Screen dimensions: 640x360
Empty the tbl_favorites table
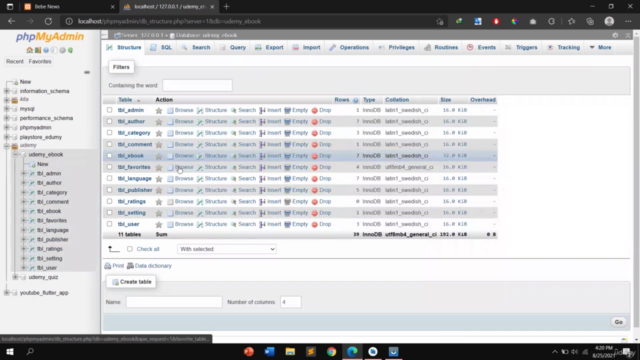[296, 167]
